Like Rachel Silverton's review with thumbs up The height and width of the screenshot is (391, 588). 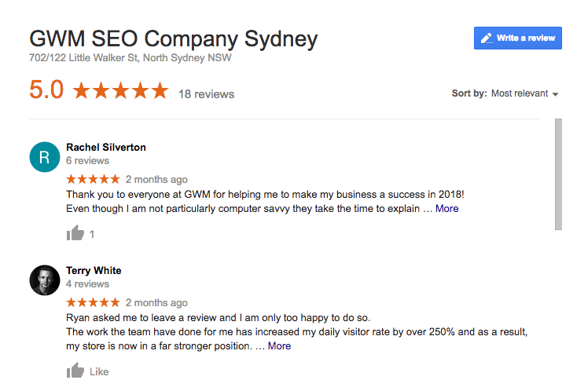(75, 233)
